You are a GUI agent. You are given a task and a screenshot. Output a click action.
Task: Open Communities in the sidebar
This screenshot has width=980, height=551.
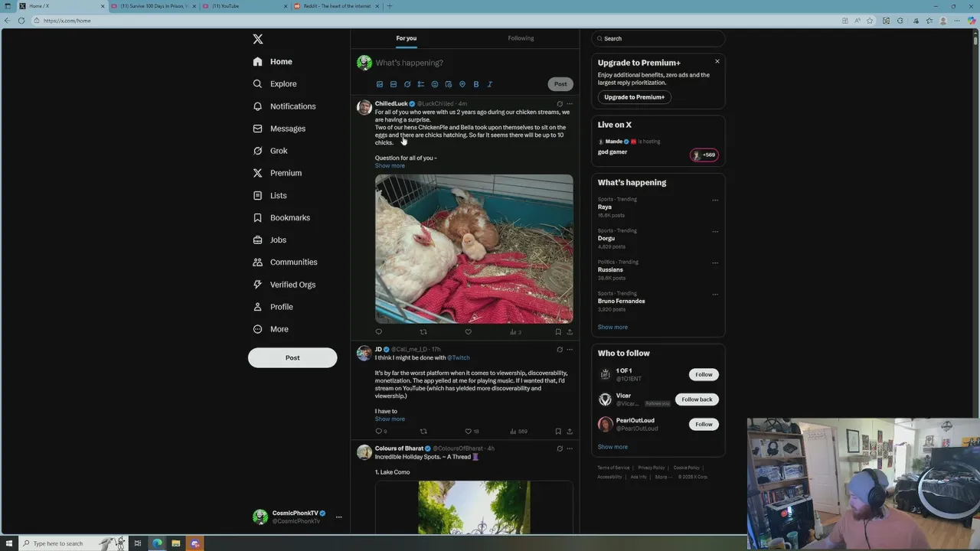(285, 262)
